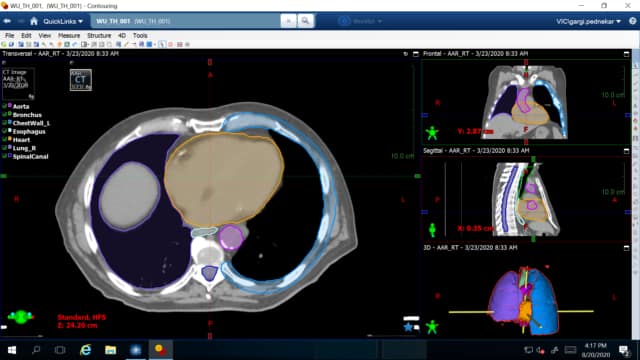
Task: Select the CT image thumbnail
Action: (81, 80)
